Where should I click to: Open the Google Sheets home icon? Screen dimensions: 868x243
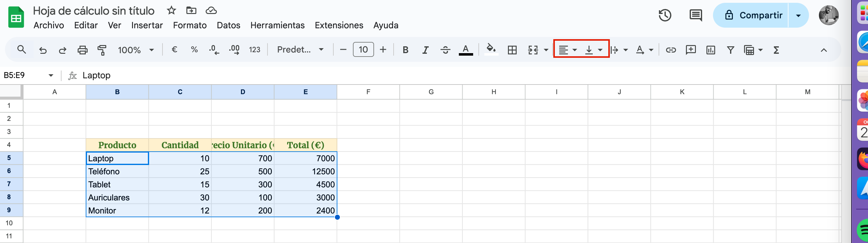16,17
